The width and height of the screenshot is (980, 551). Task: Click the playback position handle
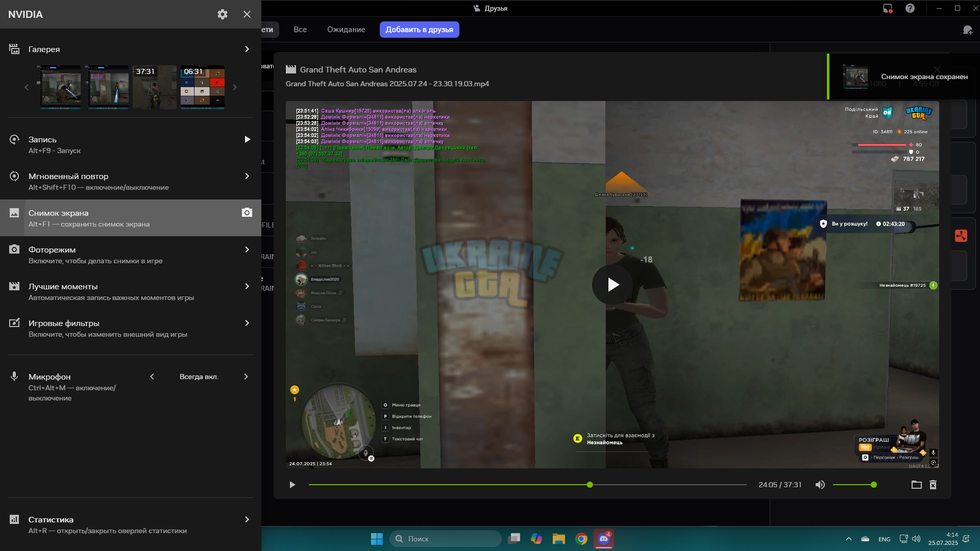(590, 485)
